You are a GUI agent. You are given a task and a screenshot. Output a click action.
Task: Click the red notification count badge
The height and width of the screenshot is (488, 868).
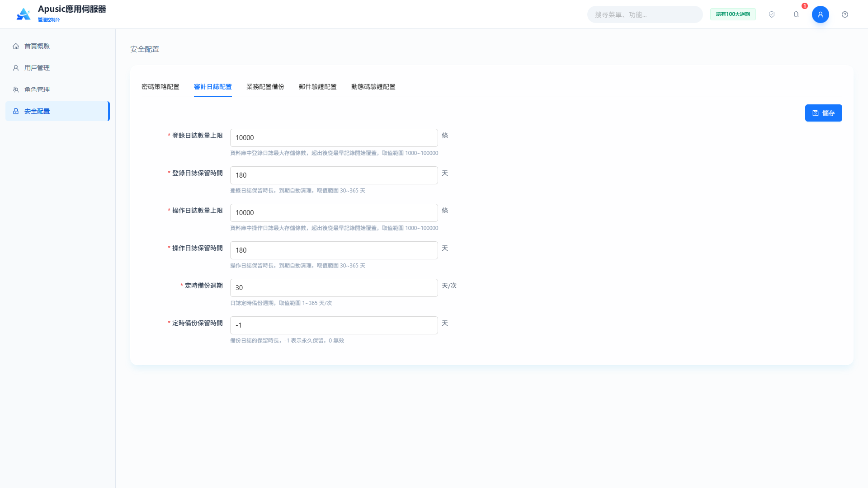click(x=805, y=6)
